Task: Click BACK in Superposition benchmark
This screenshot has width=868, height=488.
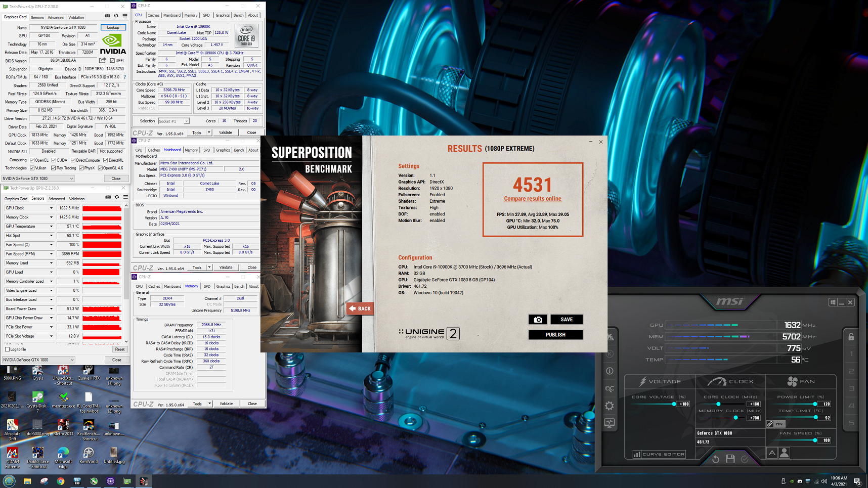Action: pyautogui.click(x=361, y=308)
